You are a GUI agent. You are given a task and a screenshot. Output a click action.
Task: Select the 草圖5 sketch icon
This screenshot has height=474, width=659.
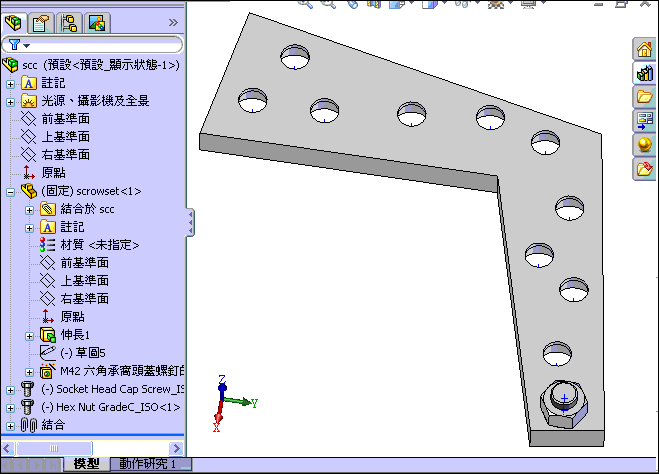(47, 353)
